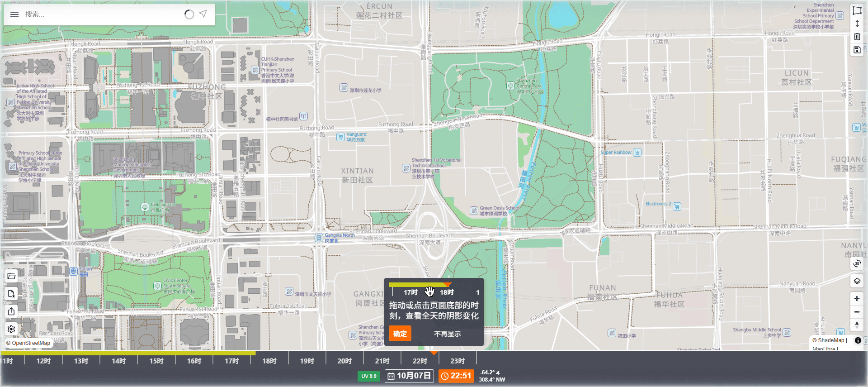Click the search input field
Image resolution: width=868 pixels, height=387 pixels.
(102, 14)
